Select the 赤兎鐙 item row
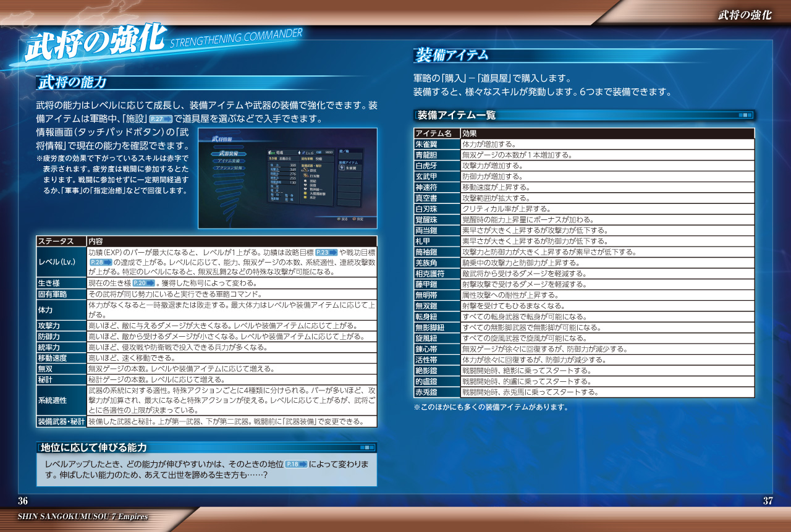Image resolution: width=791 pixels, height=532 pixels. click(x=584, y=392)
